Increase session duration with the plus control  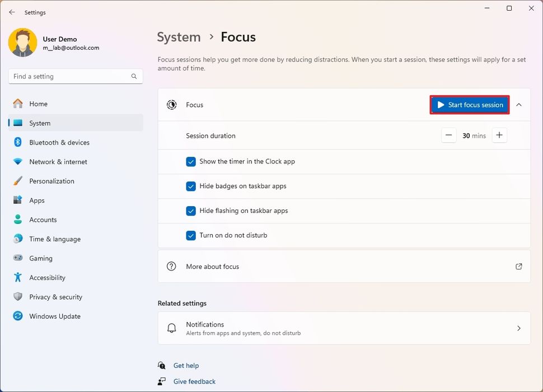(x=499, y=135)
